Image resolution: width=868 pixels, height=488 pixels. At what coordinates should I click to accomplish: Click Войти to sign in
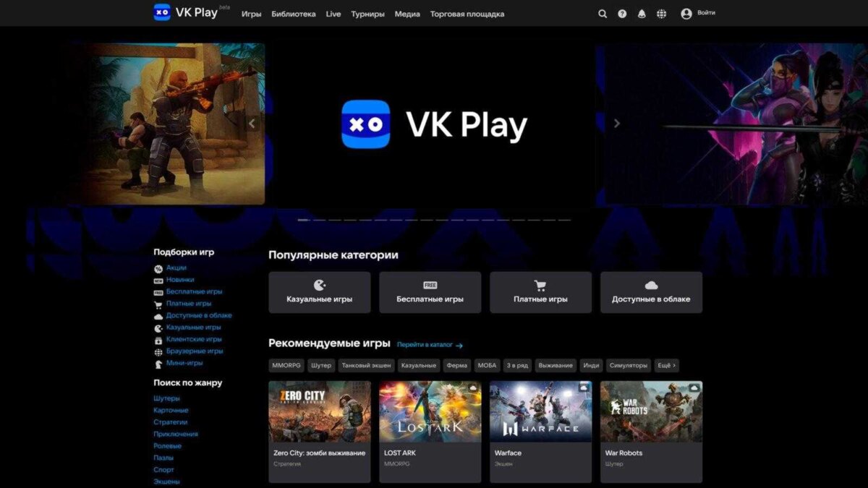pyautogui.click(x=707, y=13)
